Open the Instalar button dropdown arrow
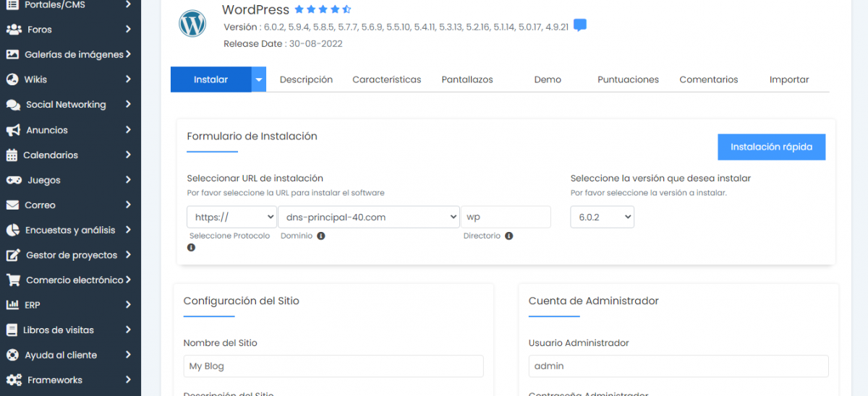Screen dimensions: 868x396 click(x=259, y=79)
